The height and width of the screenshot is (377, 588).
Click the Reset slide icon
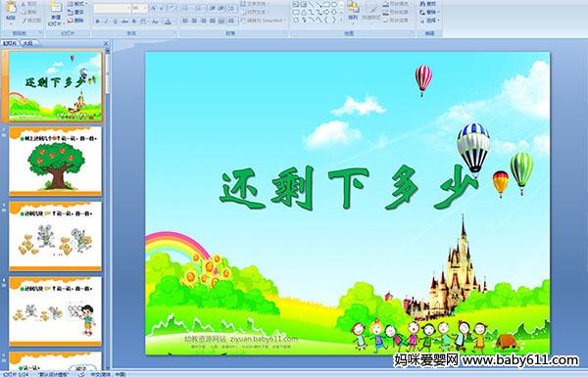point(75,12)
